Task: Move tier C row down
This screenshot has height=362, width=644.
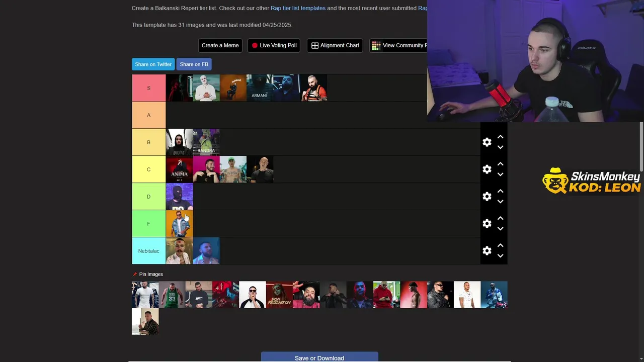Action: 500,174
